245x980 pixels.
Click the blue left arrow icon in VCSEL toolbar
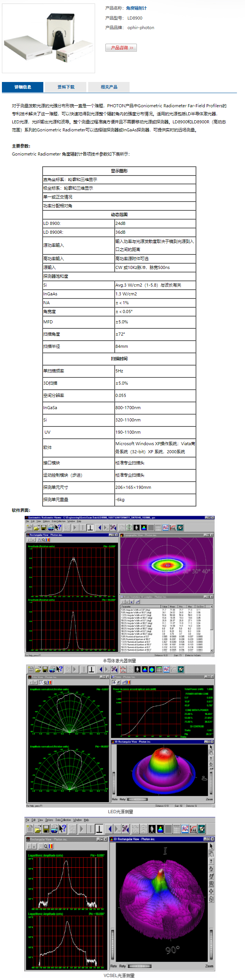[x=110, y=829]
